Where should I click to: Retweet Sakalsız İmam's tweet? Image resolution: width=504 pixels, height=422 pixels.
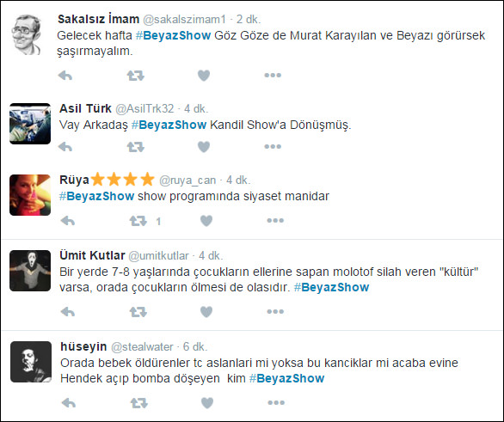pyautogui.click(x=135, y=76)
